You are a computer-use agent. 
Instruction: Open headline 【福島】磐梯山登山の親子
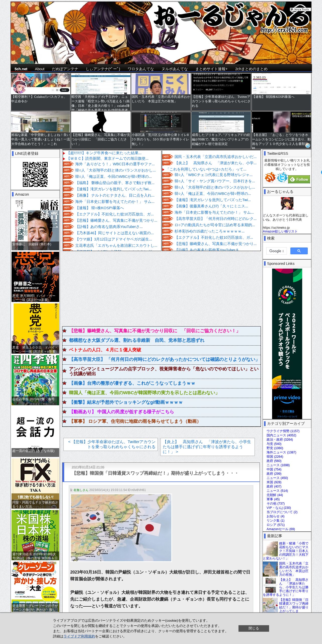115,183
